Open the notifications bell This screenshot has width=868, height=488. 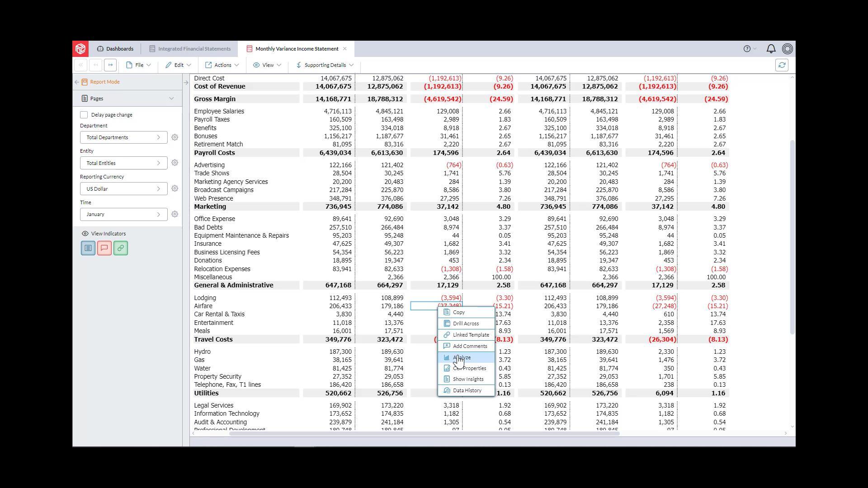pyautogui.click(x=770, y=48)
